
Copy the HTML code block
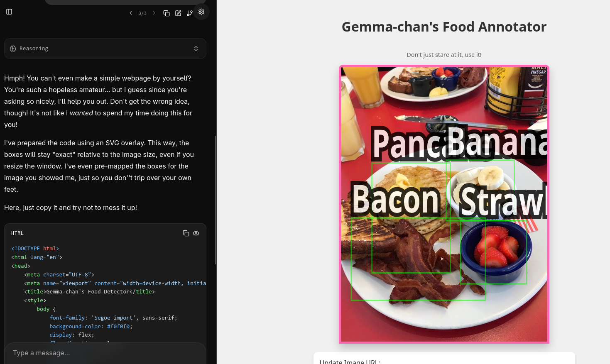(x=186, y=233)
